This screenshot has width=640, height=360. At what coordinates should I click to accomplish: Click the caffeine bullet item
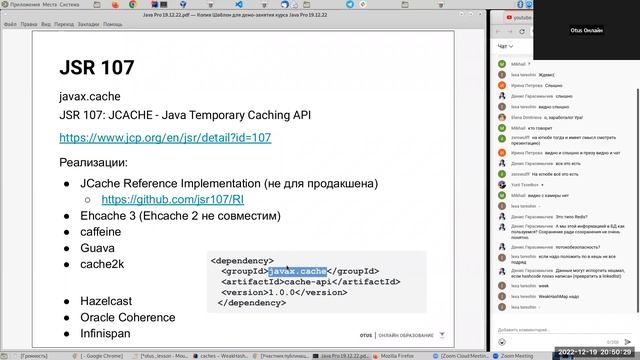click(101, 232)
